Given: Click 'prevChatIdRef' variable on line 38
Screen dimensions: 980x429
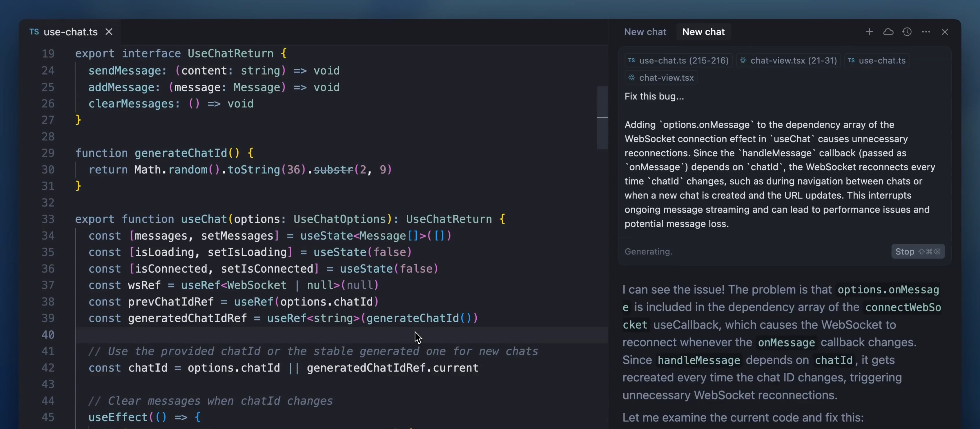Looking at the screenshot, I should tap(171, 302).
